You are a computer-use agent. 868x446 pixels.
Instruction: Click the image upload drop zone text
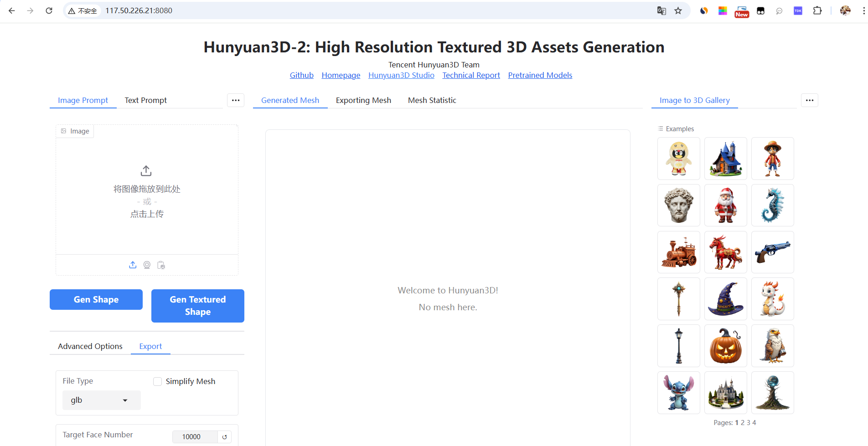[x=147, y=201]
